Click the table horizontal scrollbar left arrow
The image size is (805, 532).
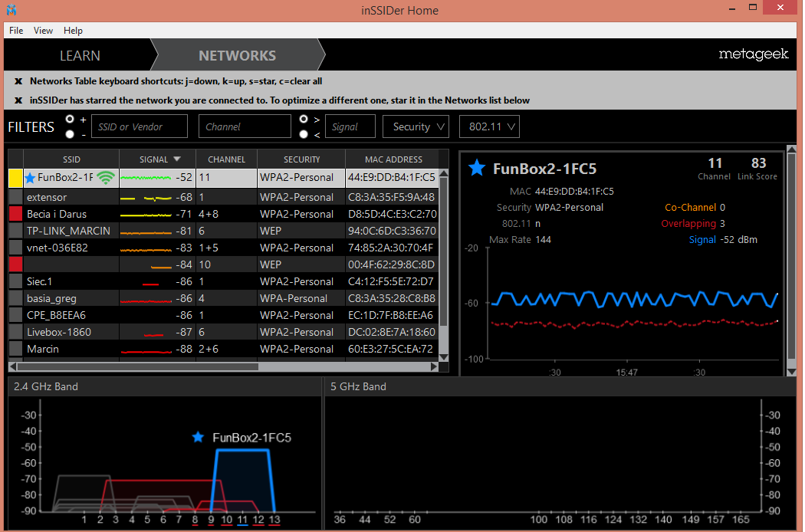13,366
